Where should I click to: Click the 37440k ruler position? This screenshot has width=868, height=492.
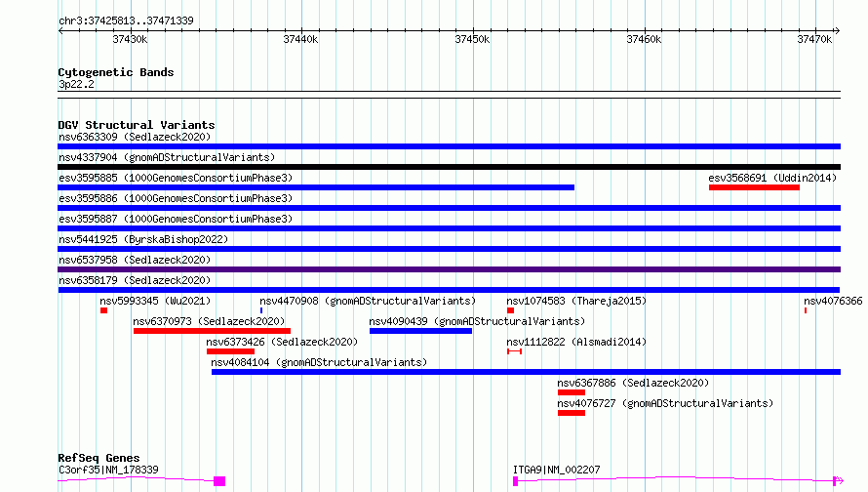click(x=300, y=39)
